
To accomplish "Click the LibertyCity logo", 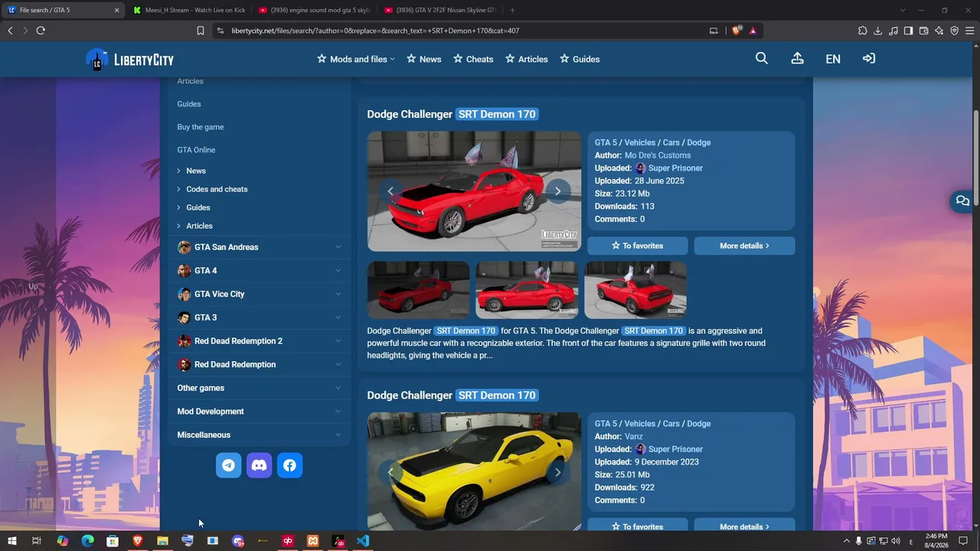I will tap(129, 59).
